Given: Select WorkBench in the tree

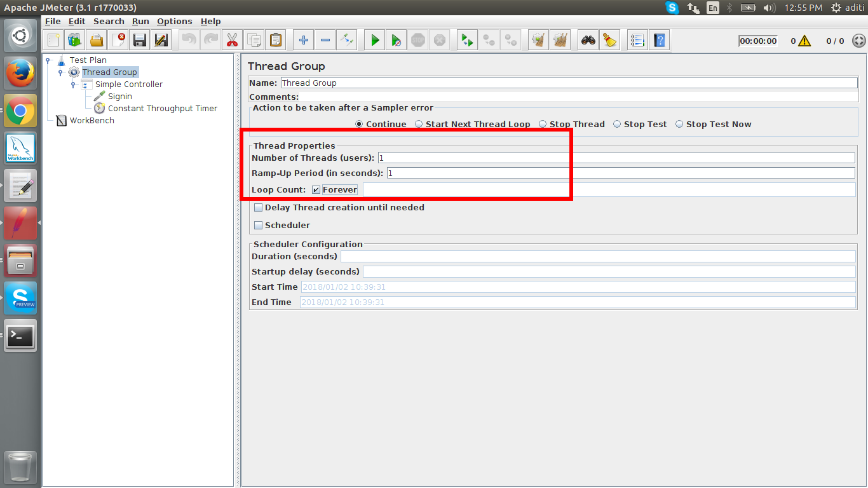Looking at the screenshot, I should 92,121.
